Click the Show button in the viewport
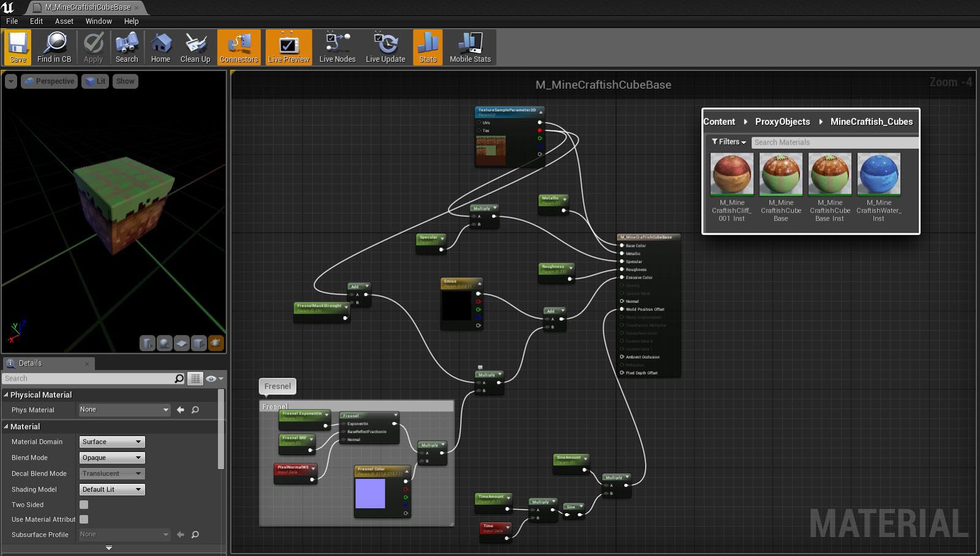The width and height of the screenshot is (980, 556). [126, 81]
